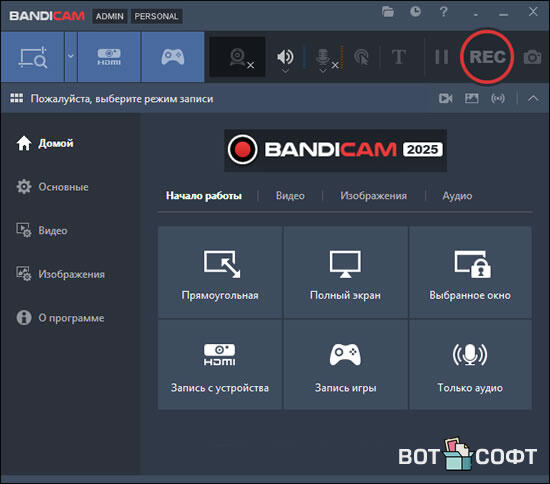Open mode selection grid icon
This screenshot has width=550, height=484.
point(16,98)
